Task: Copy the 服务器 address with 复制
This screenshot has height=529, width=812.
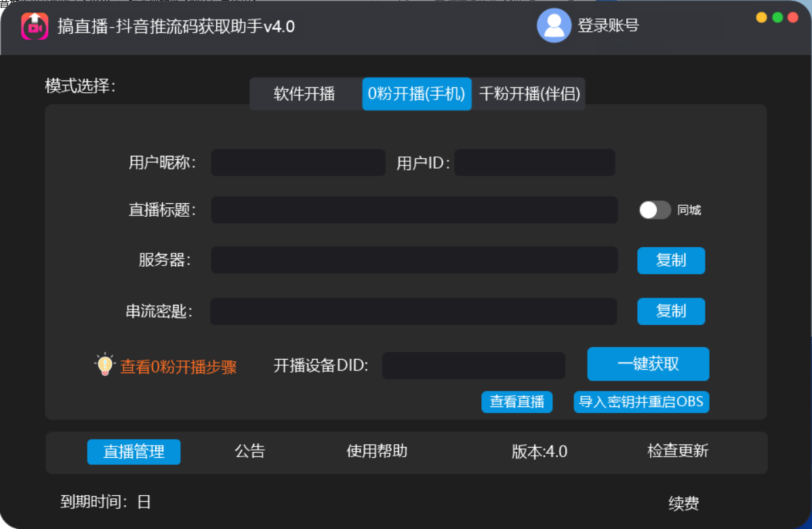Action: point(671,261)
